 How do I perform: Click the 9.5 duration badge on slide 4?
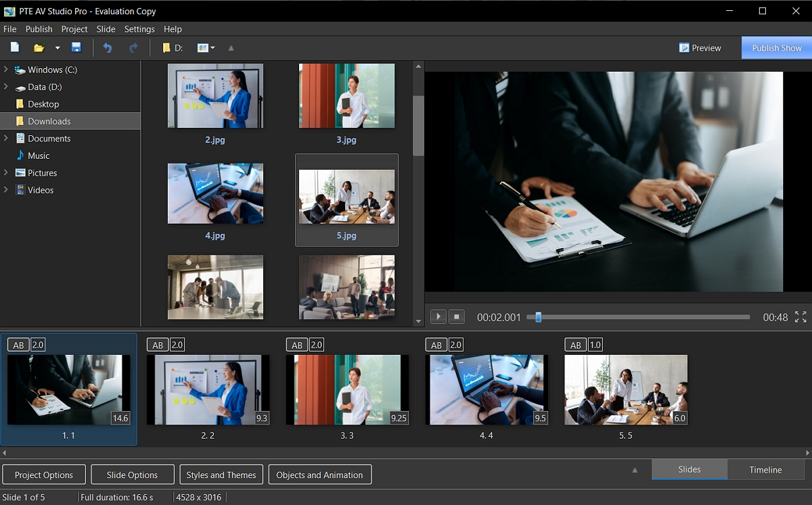(x=540, y=418)
